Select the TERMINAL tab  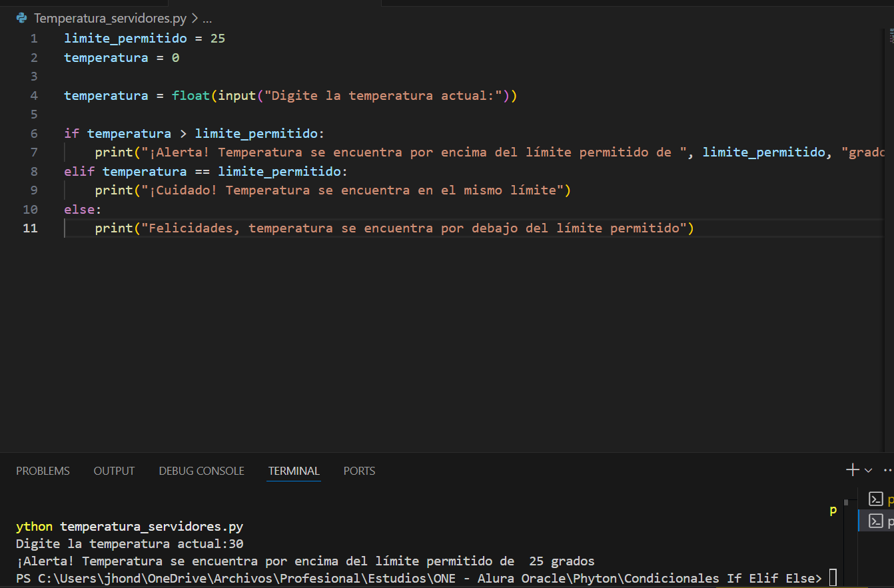(x=294, y=471)
